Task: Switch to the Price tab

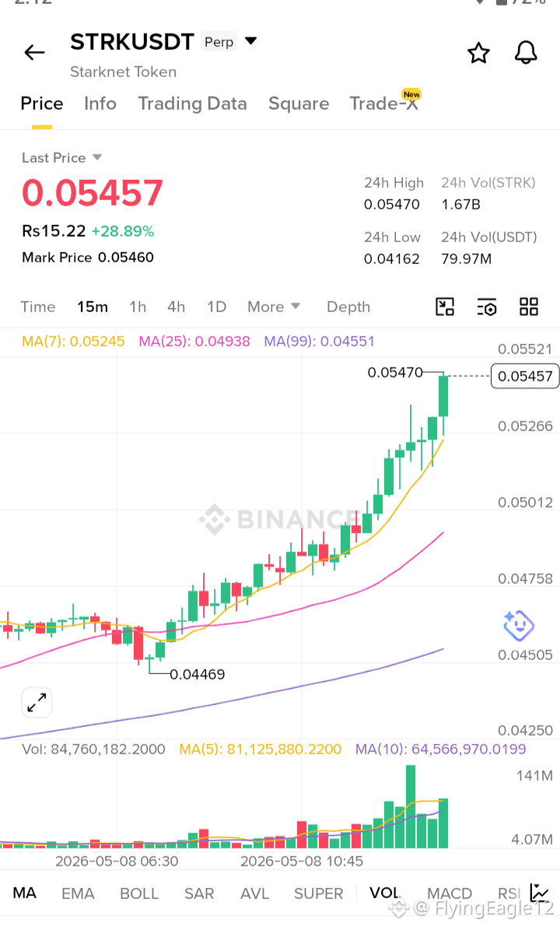Action: pos(41,104)
